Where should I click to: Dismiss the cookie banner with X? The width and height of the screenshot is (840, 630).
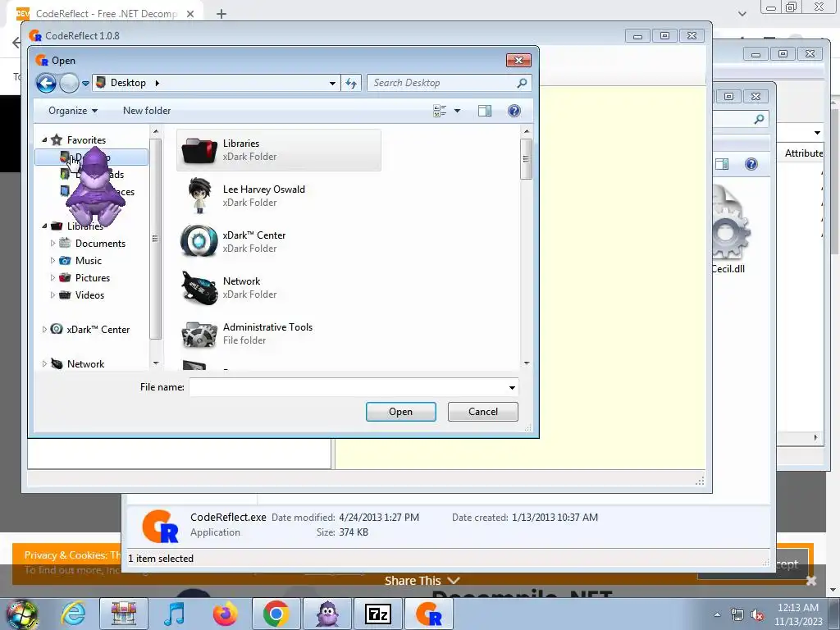811,581
